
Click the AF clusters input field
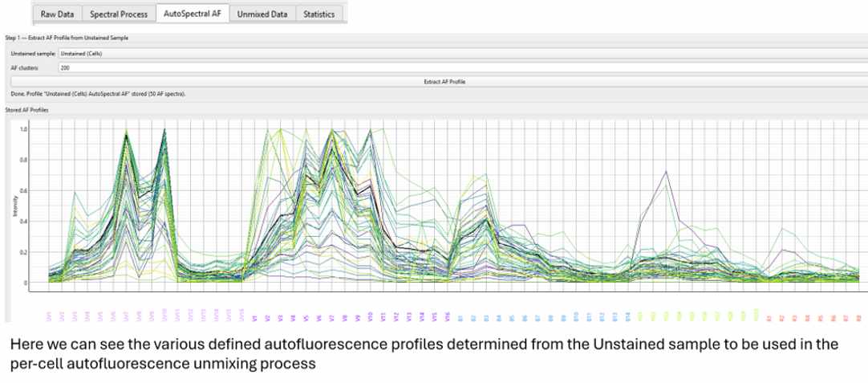click(462, 67)
